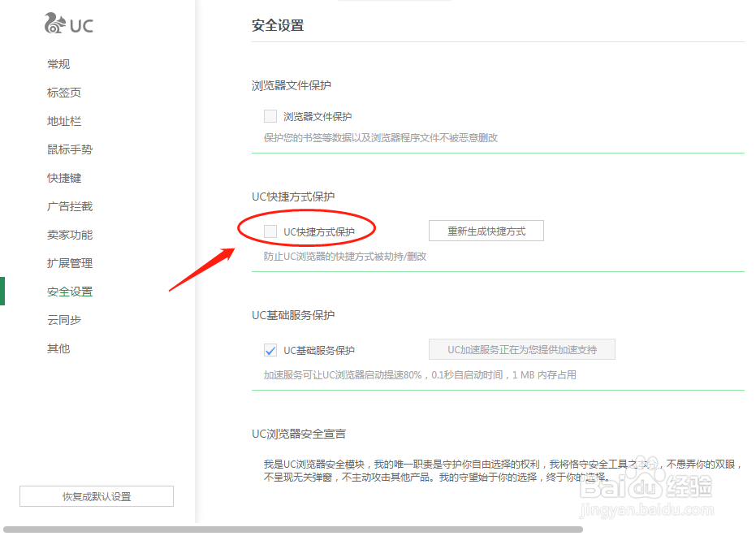Click the horizontal scrollbar at the bottom
Viewport: 756px width, 536px height.
[x=293, y=530]
